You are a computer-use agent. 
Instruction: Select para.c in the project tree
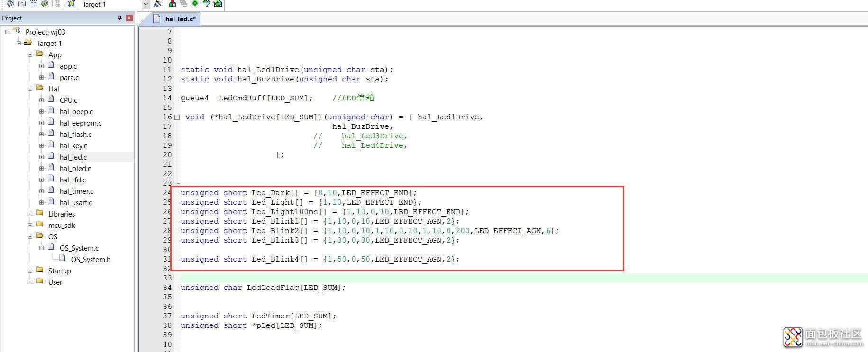click(x=69, y=78)
